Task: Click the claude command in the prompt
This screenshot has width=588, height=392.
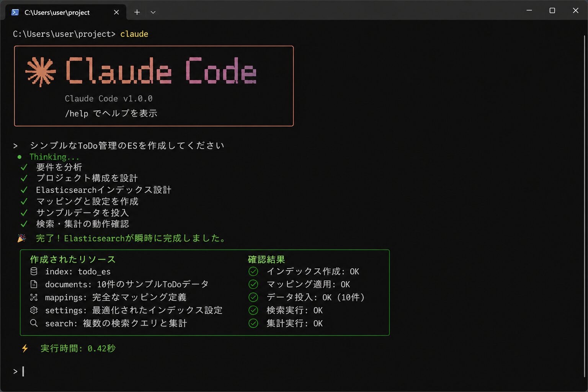Action: [134, 34]
